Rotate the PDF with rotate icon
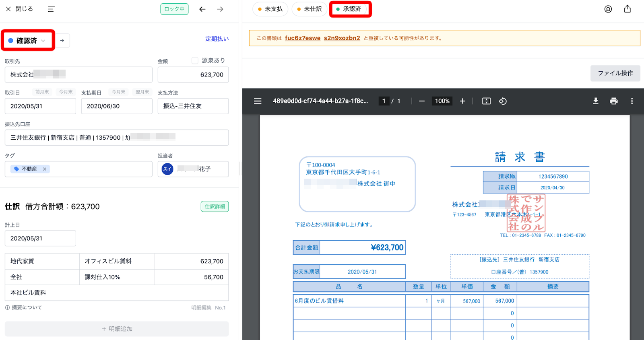Screen dimensions: 644x340 pos(503,101)
